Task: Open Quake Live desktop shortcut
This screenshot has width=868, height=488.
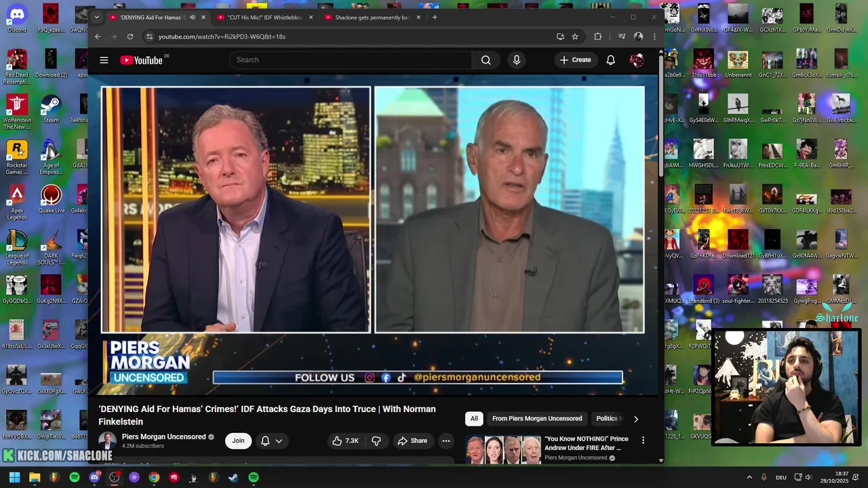Action: 51,199
